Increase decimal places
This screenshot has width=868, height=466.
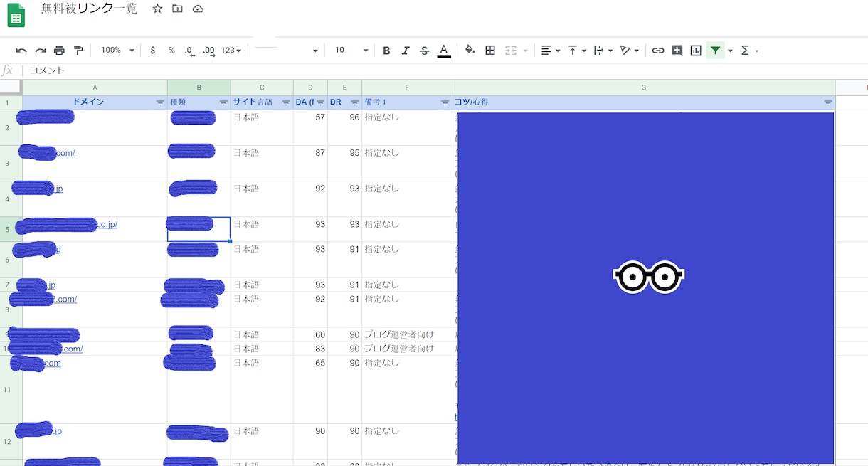208,51
